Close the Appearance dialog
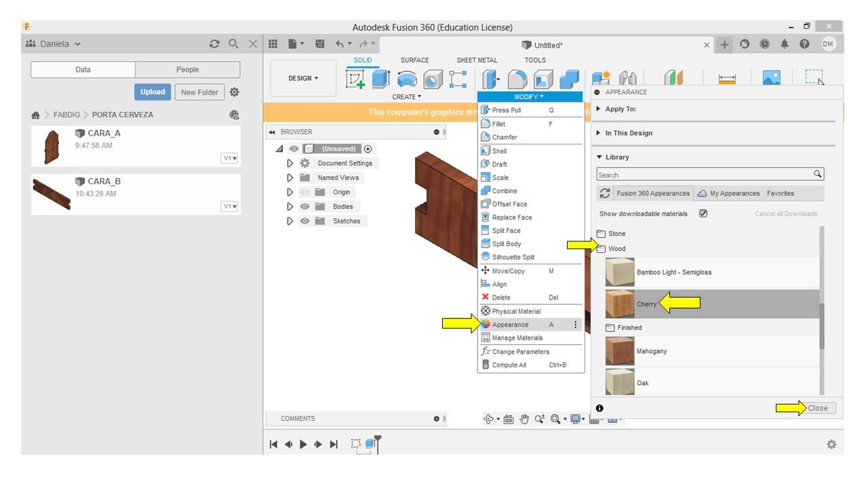 click(818, 408)
